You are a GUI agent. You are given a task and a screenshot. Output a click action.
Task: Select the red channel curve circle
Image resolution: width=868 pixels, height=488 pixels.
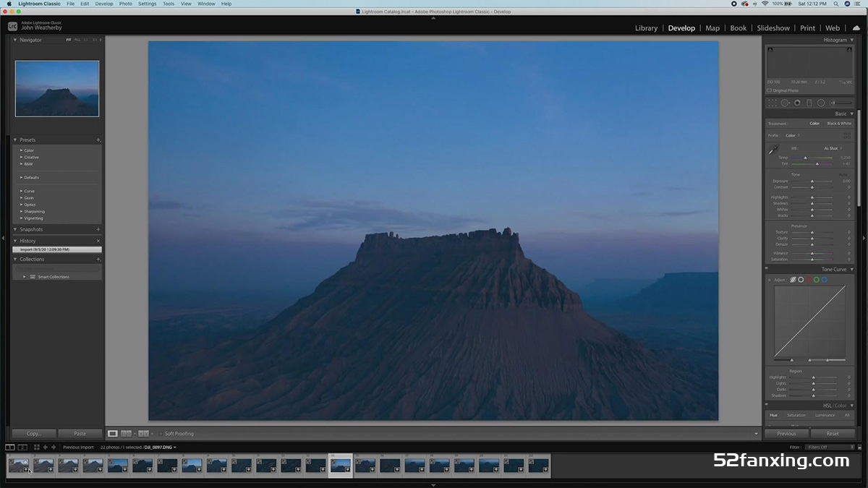point(809,279)
